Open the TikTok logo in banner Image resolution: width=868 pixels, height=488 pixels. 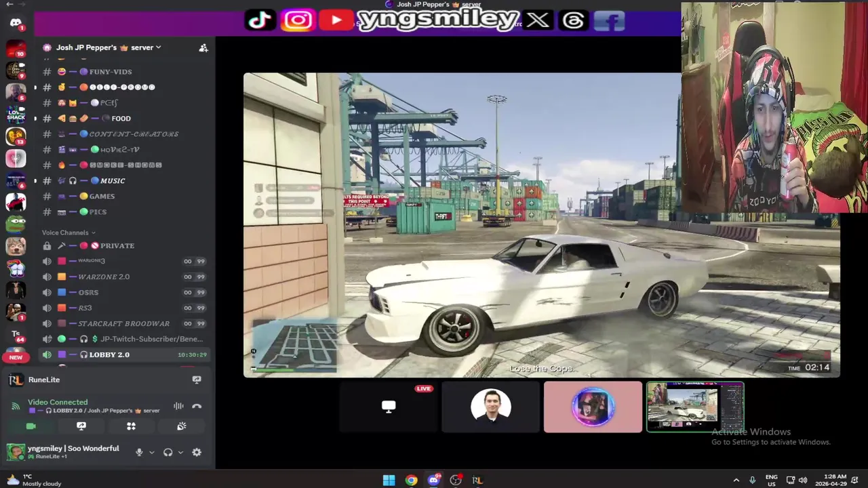260,20
